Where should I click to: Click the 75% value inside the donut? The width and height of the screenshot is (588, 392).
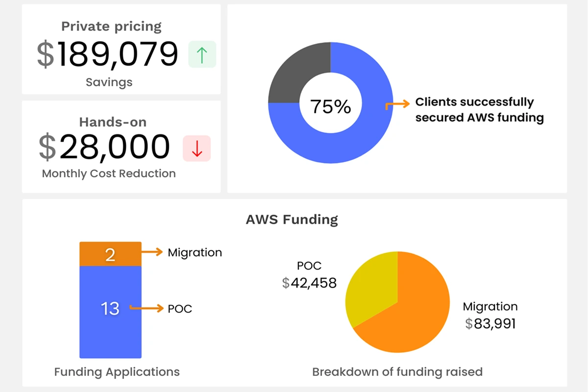[x=331, y=106]
